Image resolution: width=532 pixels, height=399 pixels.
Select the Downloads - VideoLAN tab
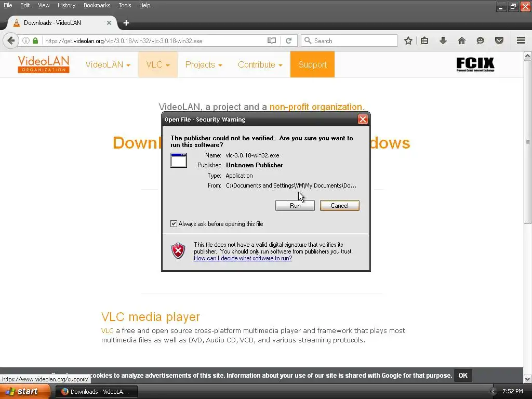(61, 23)
